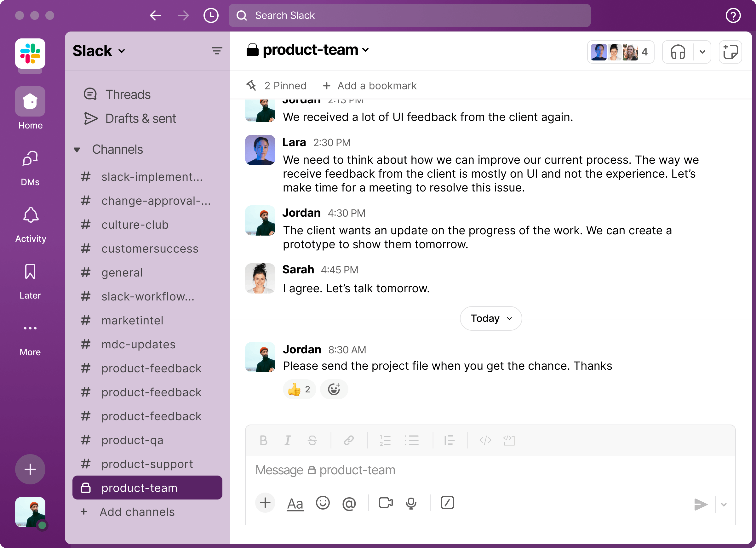
Task: Toggle bold formatting
Action: tap(263, 440)
